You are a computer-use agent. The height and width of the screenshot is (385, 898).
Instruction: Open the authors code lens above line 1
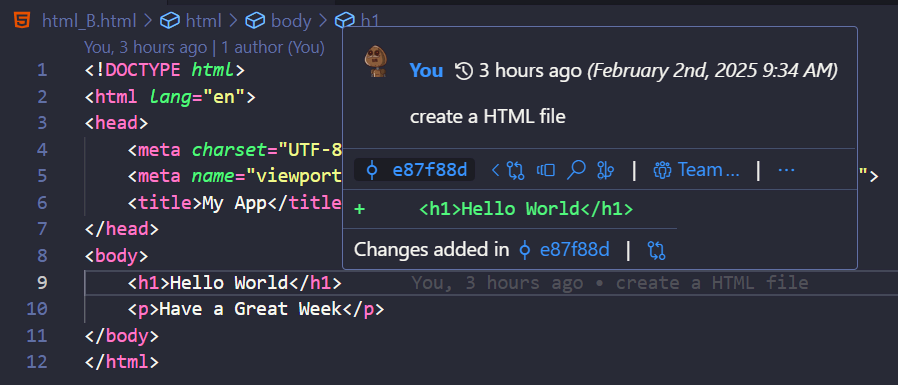point(204,47)
